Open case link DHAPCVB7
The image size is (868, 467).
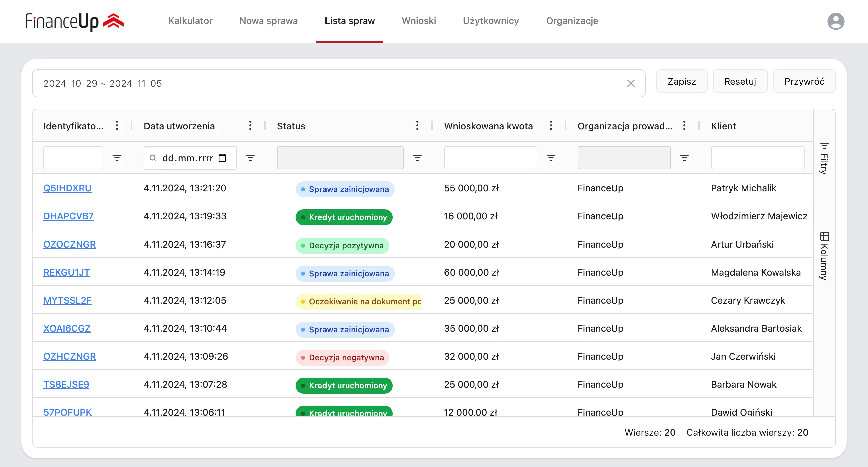(x=68, y=216)
